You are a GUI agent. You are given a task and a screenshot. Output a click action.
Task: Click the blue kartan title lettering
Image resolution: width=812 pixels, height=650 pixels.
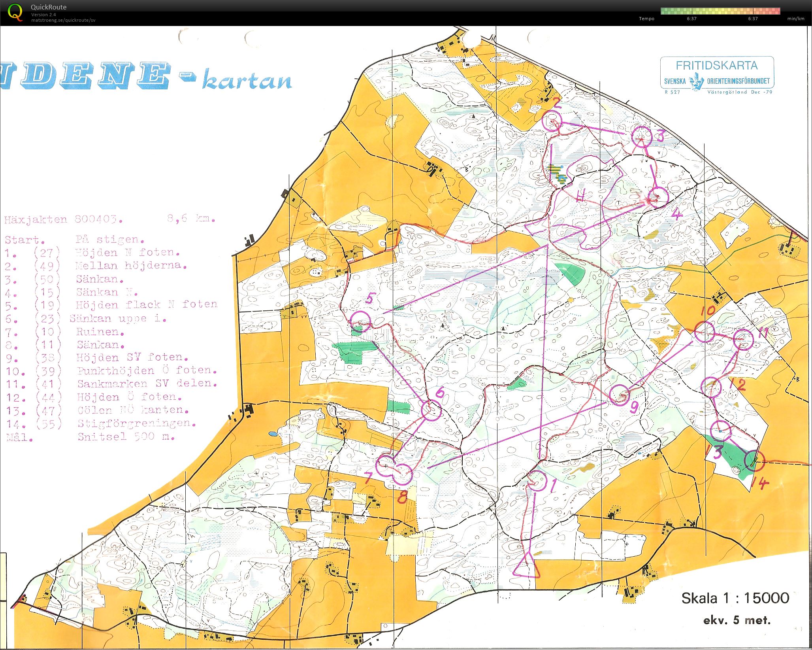[x=247, y=80]
